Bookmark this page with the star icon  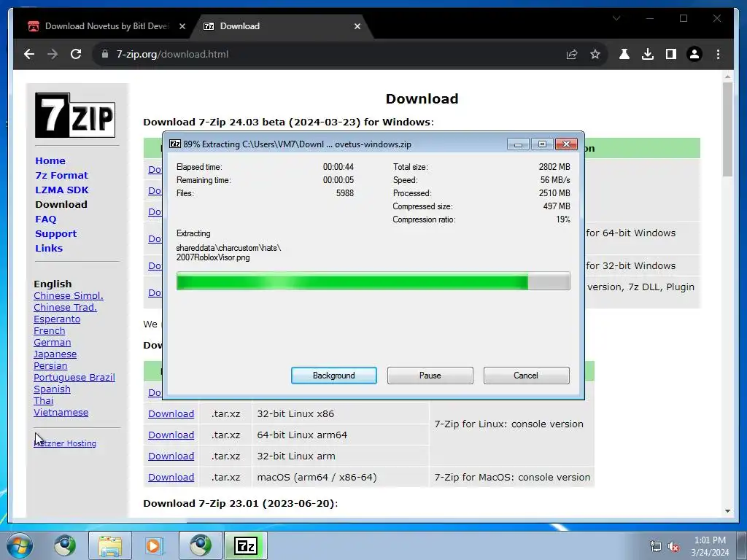tap(595, 54)
